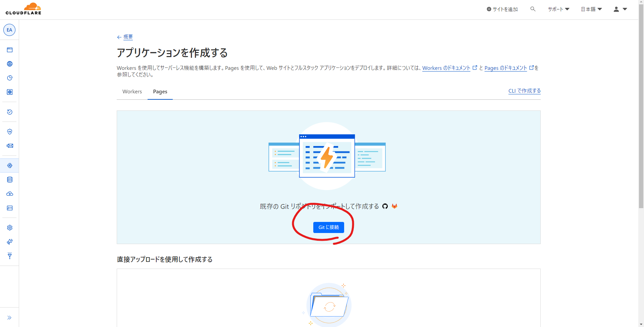Viewport: 644px width, 327px height.
Task: Click the GitHub logo icon
Action: (385, 206)
